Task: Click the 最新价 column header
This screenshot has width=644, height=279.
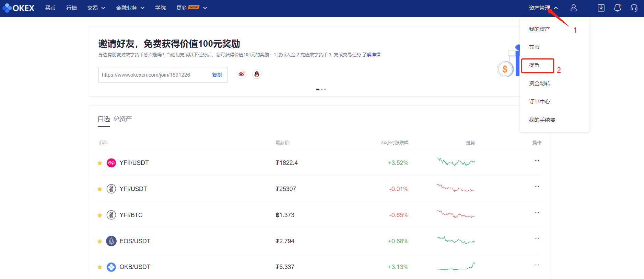Action: (282, 143)
